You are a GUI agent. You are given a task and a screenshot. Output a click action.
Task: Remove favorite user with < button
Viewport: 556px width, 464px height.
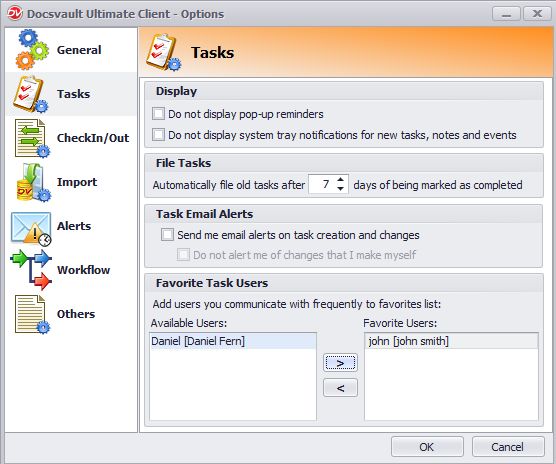point(340,388)
